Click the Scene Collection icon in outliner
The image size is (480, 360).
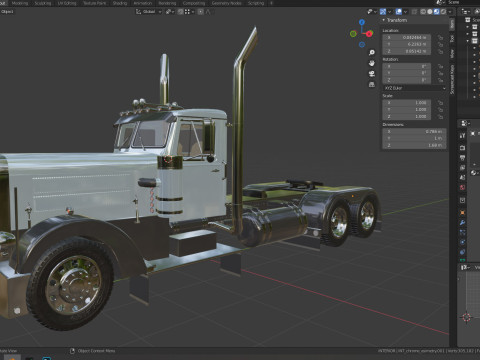tap(468, 20)
